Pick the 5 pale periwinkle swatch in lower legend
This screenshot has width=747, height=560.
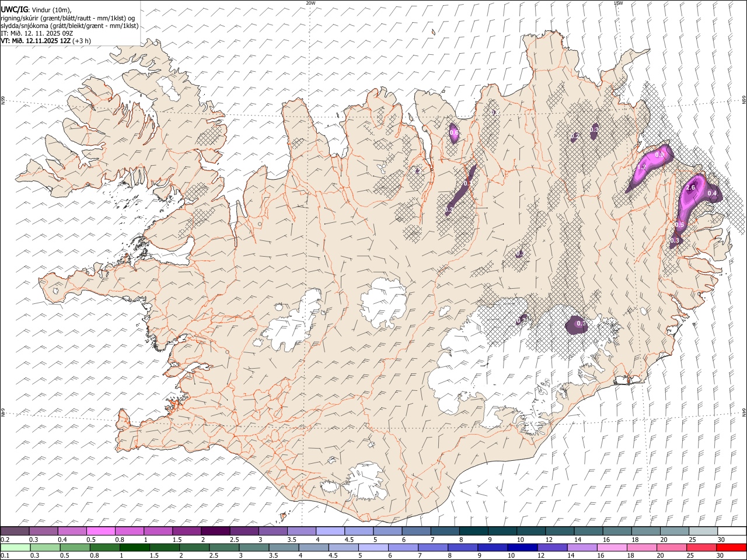(x=372, y=547)
